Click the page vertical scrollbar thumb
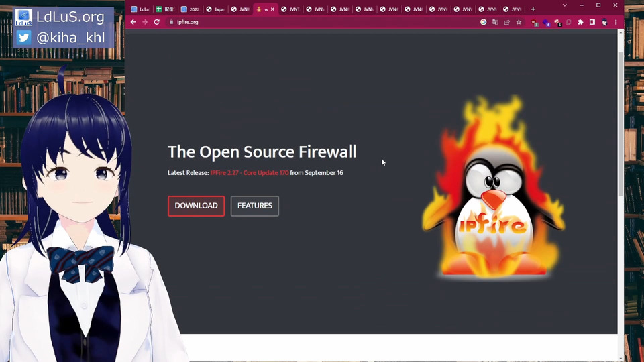Image resolution: width=644 pixels, height=362 pixels. click(x=621, y=123)
